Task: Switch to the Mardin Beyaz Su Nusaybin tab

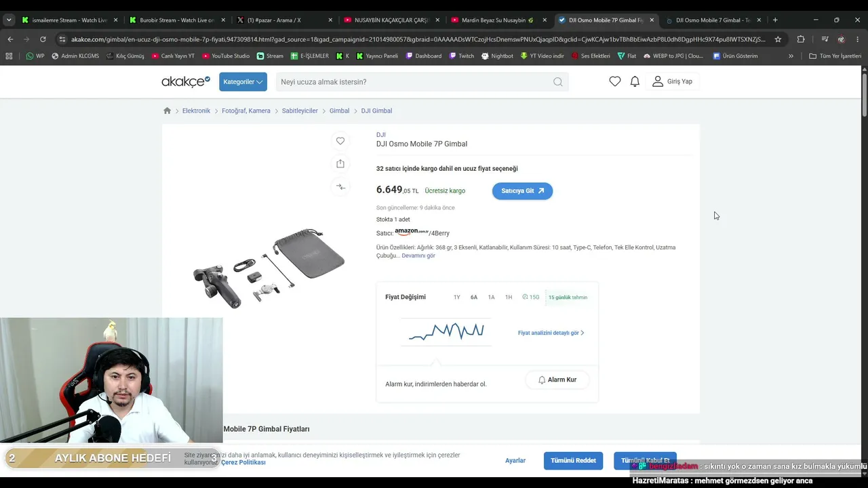Action: (498, 20)
